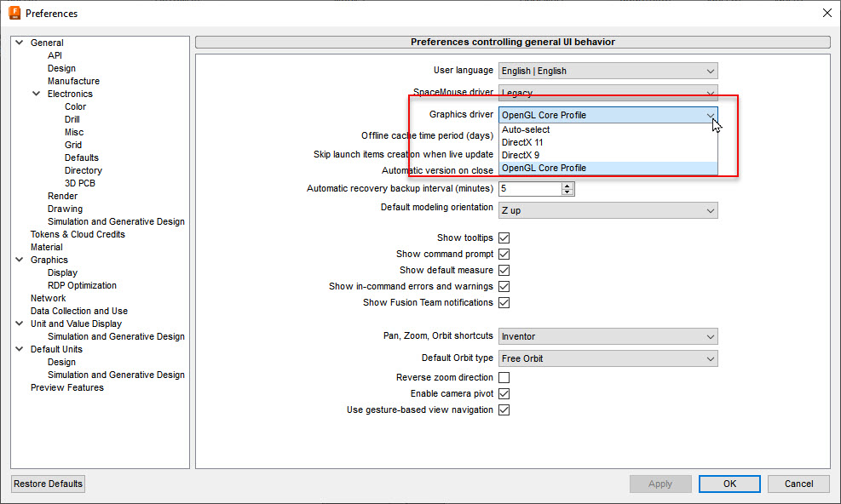841x504 pixels.
Task: Select Display under Graphics
Action: click(62, 273)
